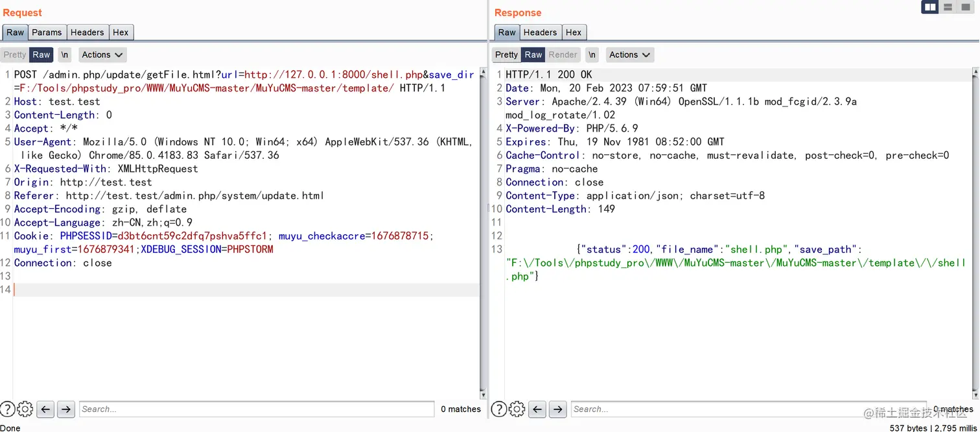Click Content-Length: 0 in request
The height and width of the screenshot is (432, 980).
coord(63,115)
